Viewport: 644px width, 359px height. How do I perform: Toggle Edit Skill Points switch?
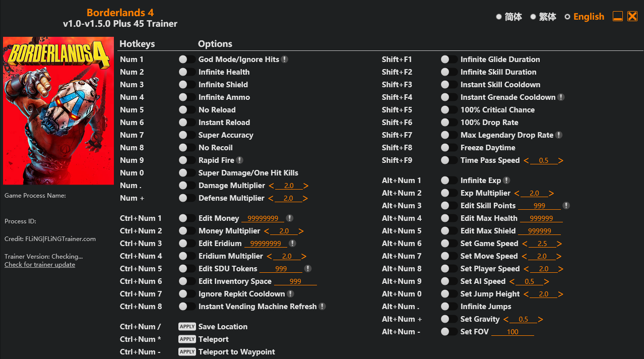(449, 206)
